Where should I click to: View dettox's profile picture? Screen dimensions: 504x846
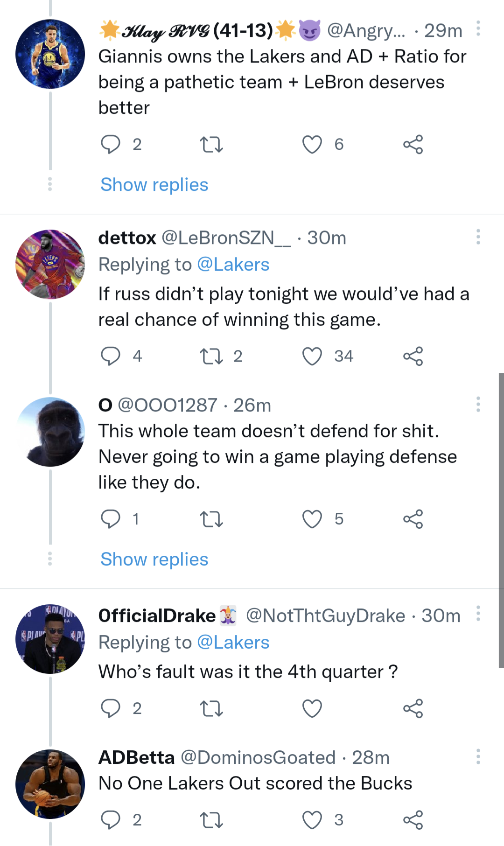[50, 264]
